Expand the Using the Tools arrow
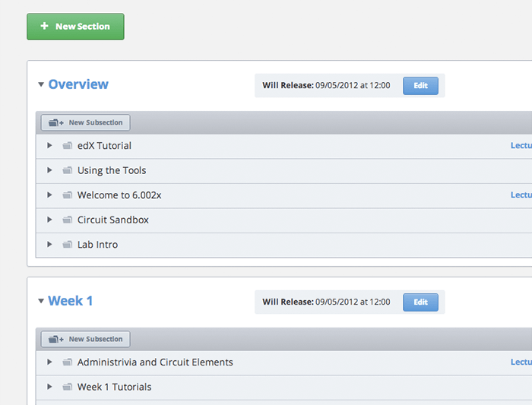The height and width of the screenshot is (405, 532). tap(49, 170)
